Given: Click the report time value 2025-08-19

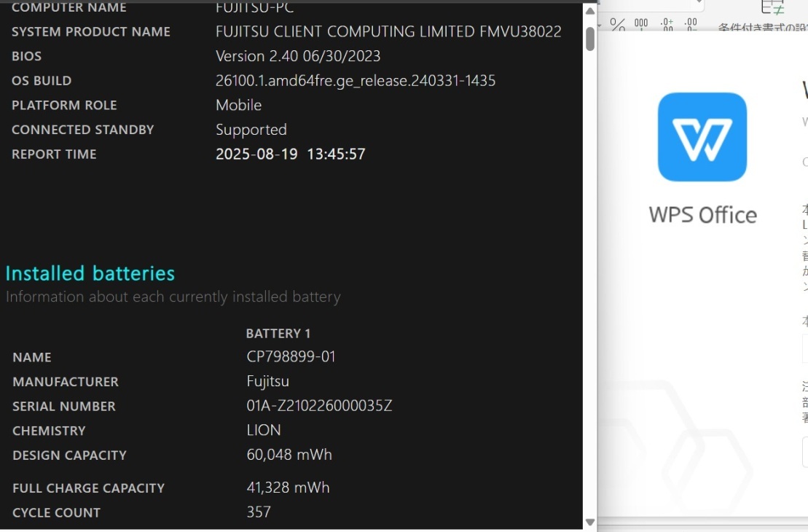Looking at the screenshot, I should click(x=256, y=154).
